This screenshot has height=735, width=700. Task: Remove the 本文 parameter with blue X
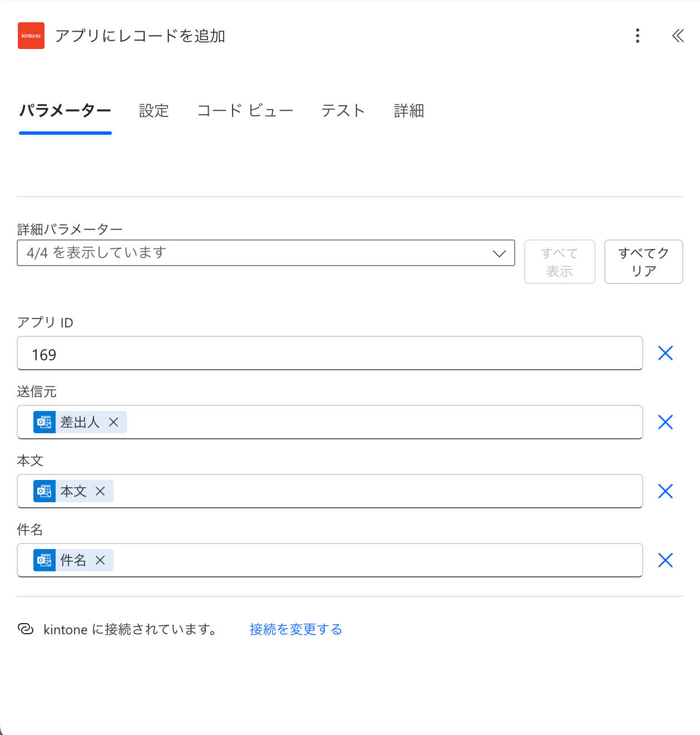(x=666, y=491)
